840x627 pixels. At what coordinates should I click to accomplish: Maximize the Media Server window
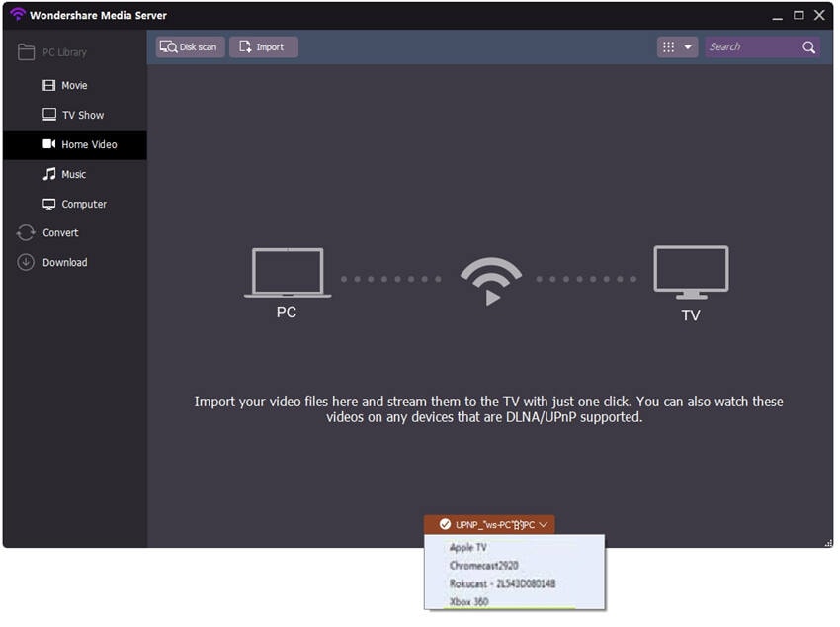798,15
